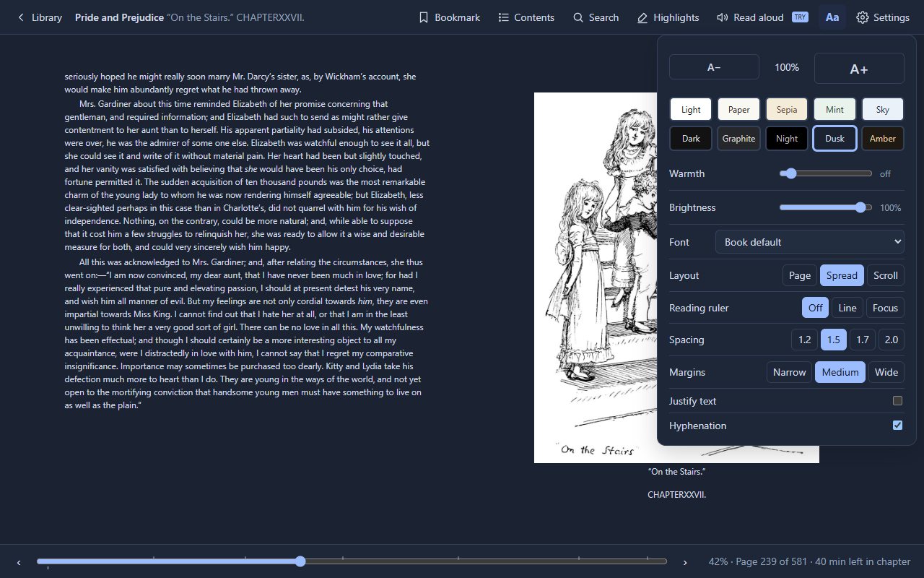The width and height of the screenshot is (924, 578).
Task: Switch to the Dark theme
Action: tap(691, 138)
